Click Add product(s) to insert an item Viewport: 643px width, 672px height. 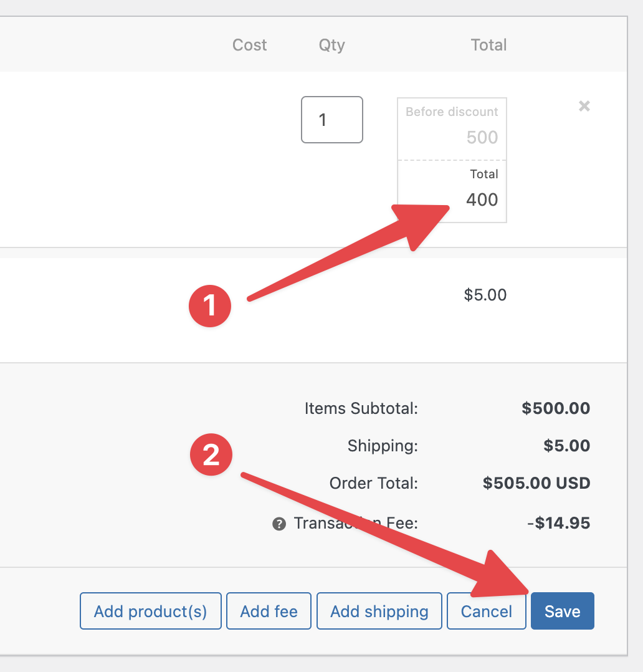tap(150, 611)
